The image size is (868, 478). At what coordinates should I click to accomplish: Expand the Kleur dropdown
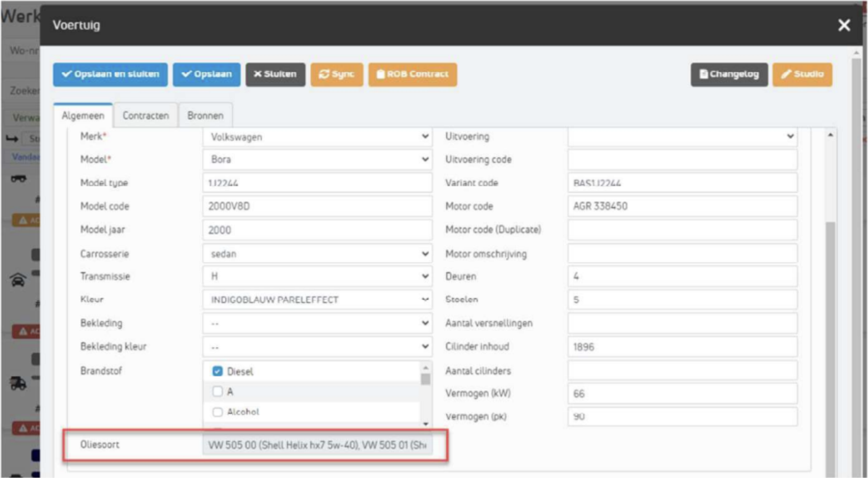317,300
